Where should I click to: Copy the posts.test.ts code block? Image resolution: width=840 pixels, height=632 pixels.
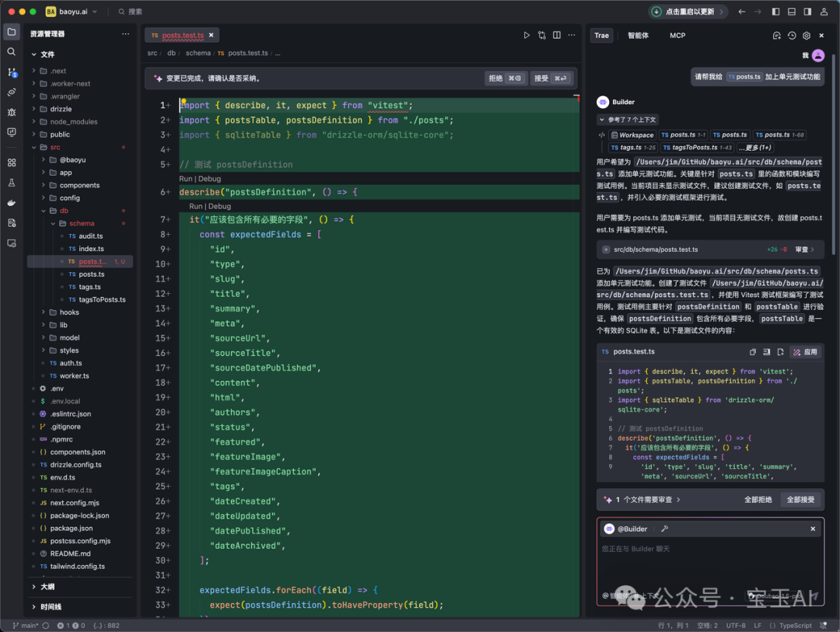pyautogui.click(x=753, y=352)
